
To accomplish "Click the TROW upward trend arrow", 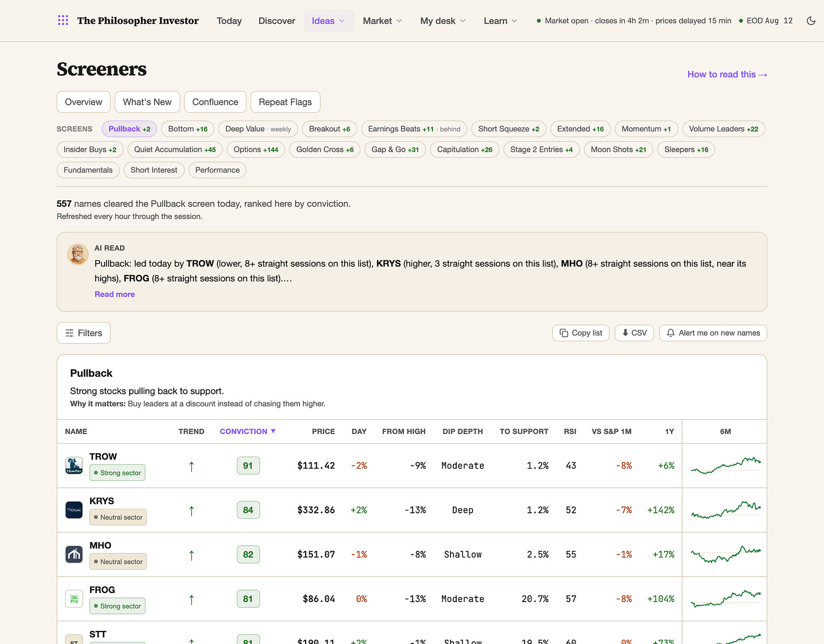I will [x=191, y=466].
